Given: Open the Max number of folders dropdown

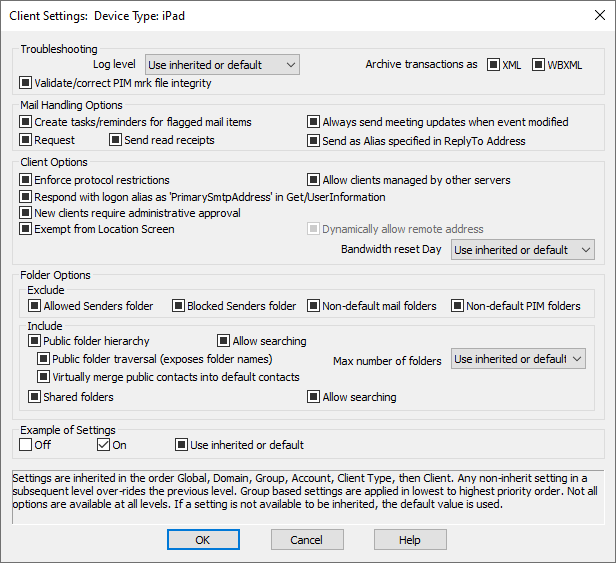Looking at the screenshot, I should click(x=518, y=359).
